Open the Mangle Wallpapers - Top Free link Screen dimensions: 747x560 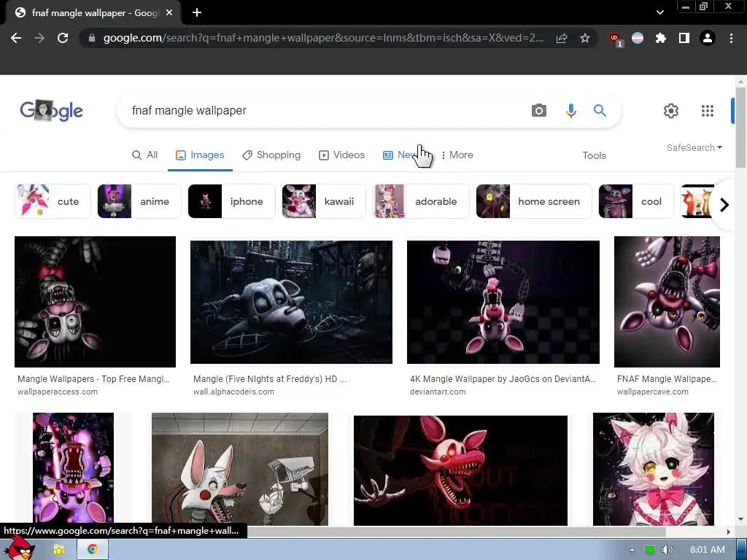pyautogui.click(x=93, y=379)
